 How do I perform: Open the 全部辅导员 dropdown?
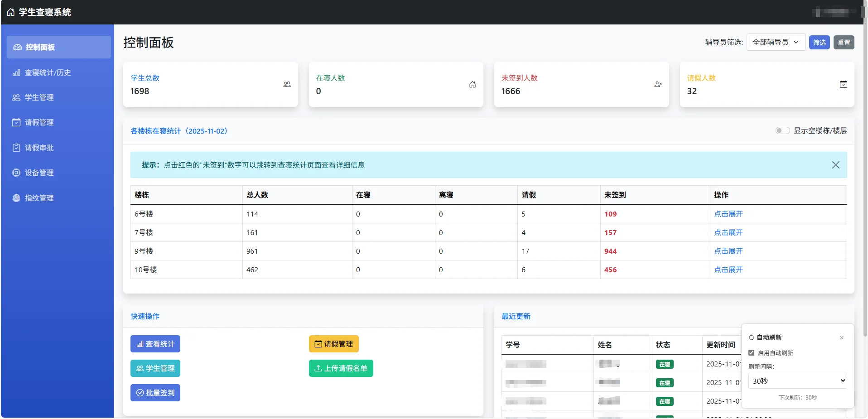pos(775,42)
